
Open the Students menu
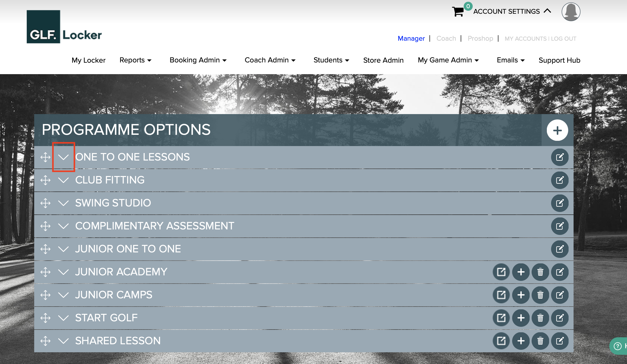[x=331, y=60]
